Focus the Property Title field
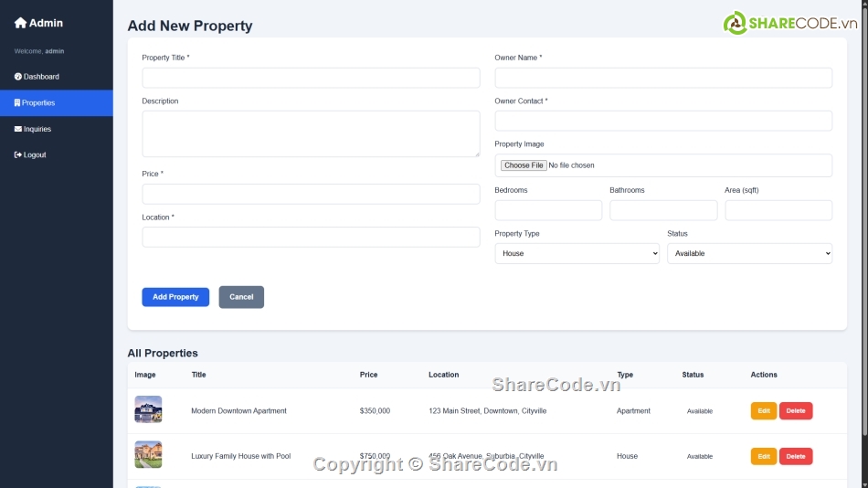This screenshot has width=868, height=488. pos(311,78)
